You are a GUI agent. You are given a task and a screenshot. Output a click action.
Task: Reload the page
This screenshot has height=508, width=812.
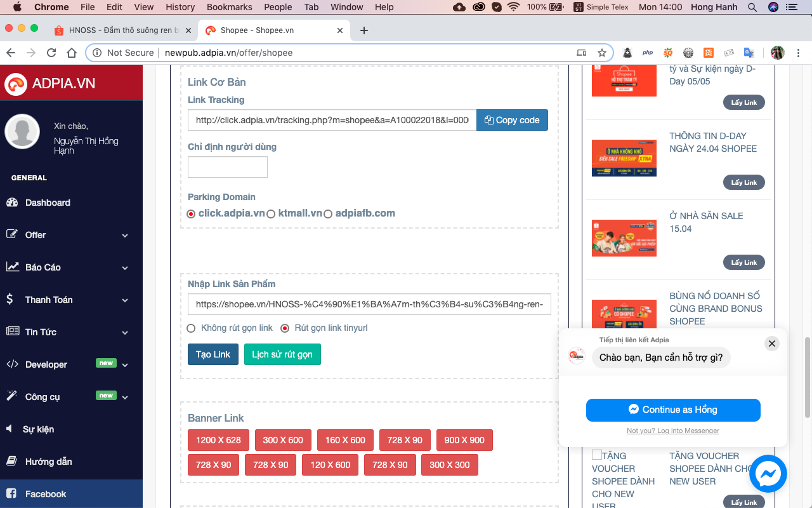tap(51, 53)
